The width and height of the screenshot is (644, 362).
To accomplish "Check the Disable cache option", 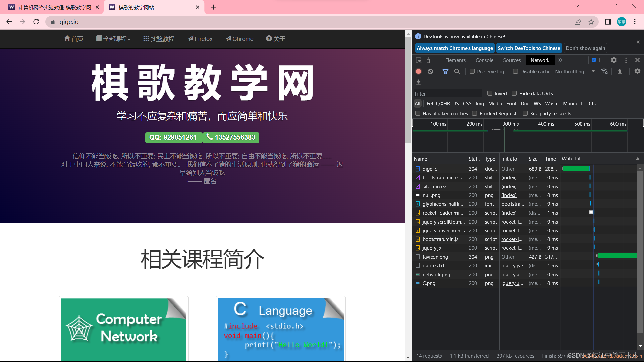I will [x=515, y=71].
